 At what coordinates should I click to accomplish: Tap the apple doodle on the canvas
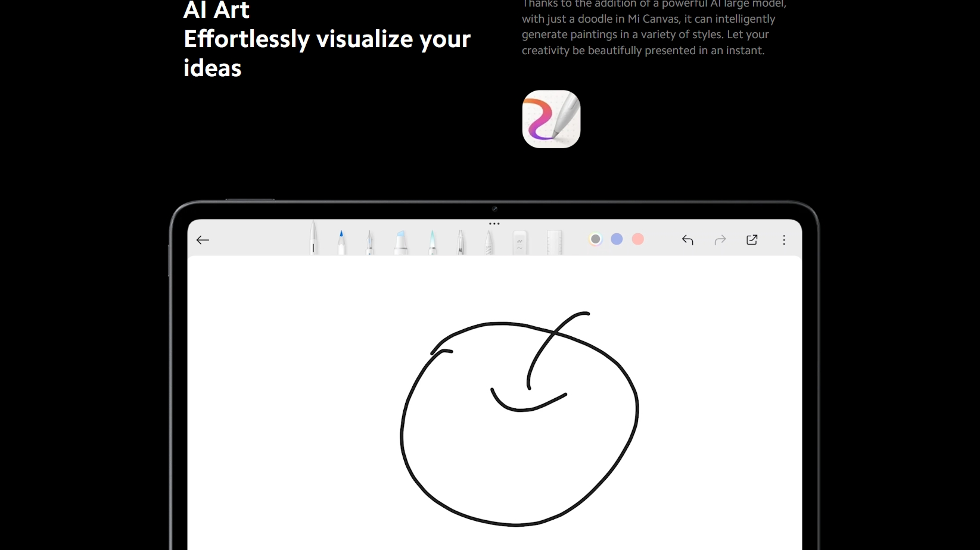coord(519,419)
